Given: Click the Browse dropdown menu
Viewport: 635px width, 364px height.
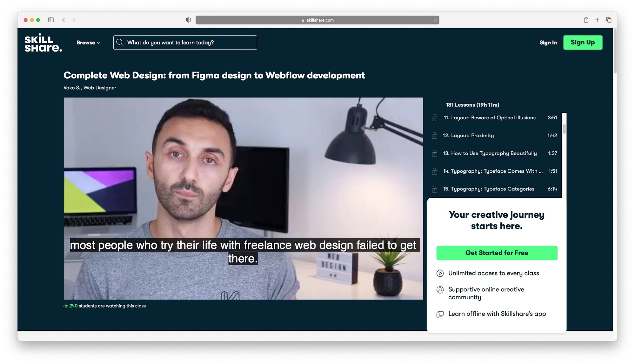Looking at the screenshot, I should [89, 42].
